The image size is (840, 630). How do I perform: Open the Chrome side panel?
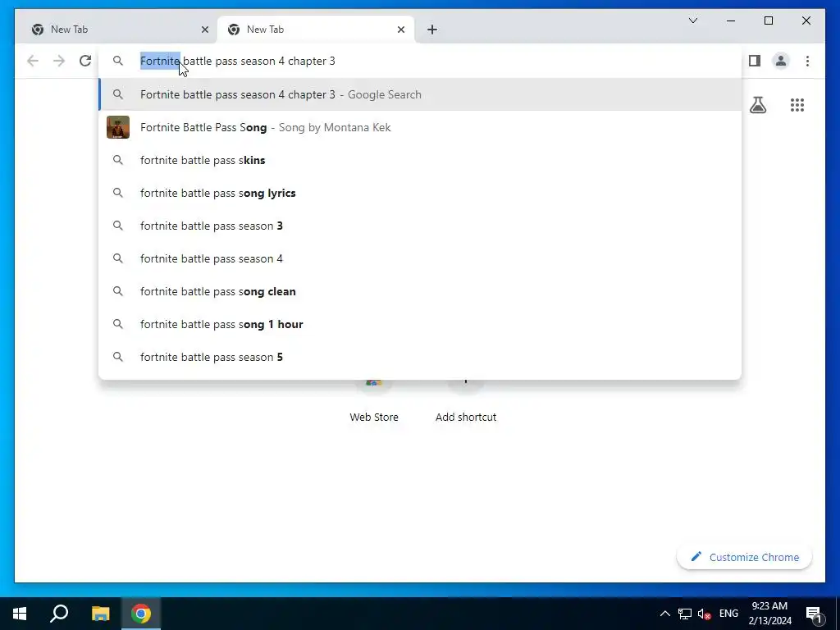755,61
